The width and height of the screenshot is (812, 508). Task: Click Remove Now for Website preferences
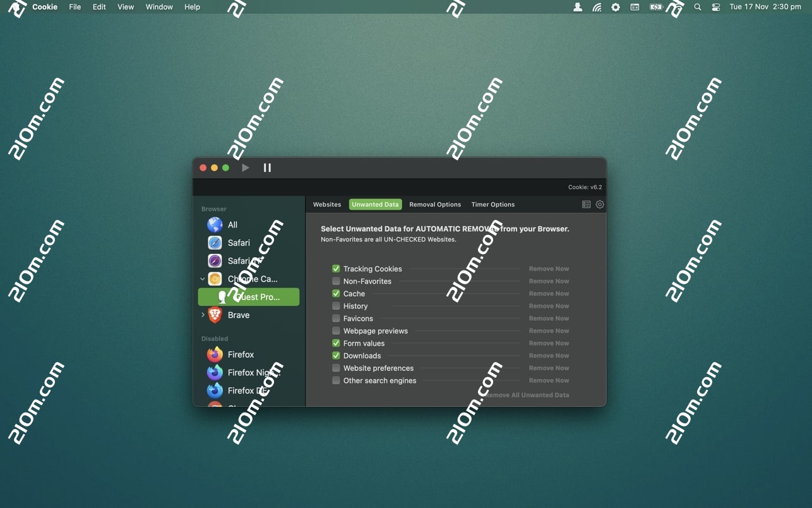tap(549, 368)
